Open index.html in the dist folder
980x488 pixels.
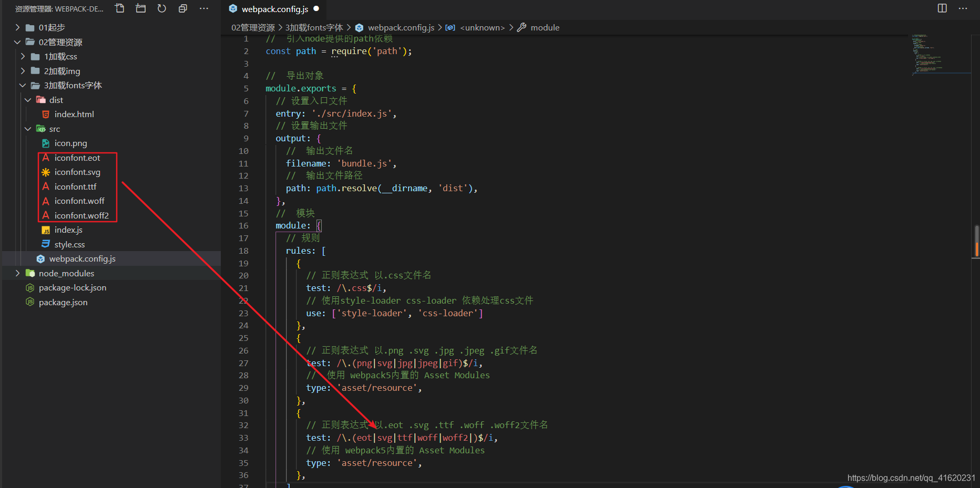click(x=74, y=114)
